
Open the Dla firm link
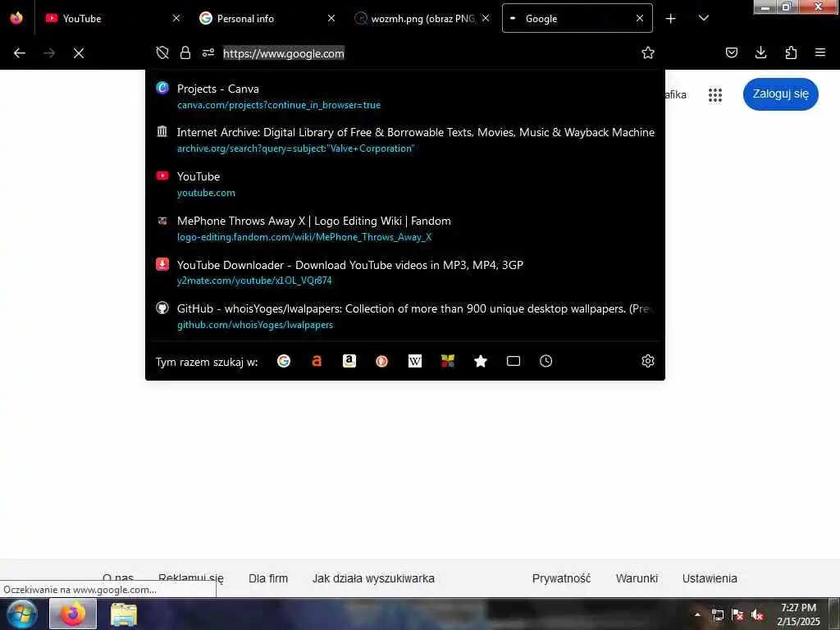268,578
